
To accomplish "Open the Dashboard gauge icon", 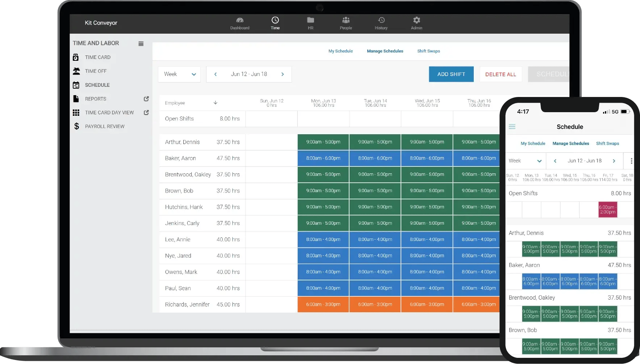I will coord(240,20).
